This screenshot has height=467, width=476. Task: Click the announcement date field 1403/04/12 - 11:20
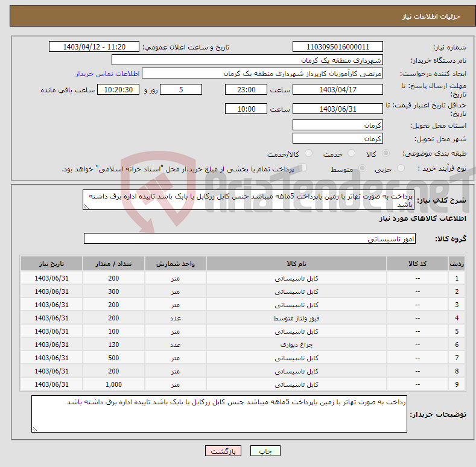click(94, 47)
